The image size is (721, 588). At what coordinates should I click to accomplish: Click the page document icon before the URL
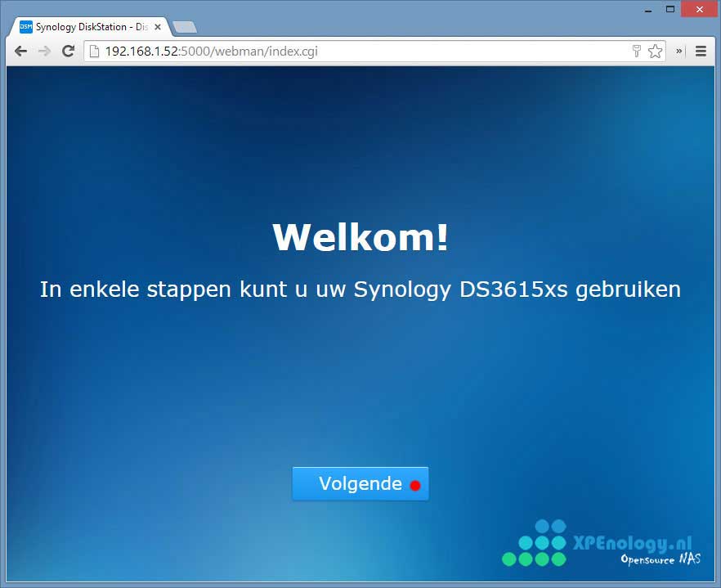click(x=92, y=51)
